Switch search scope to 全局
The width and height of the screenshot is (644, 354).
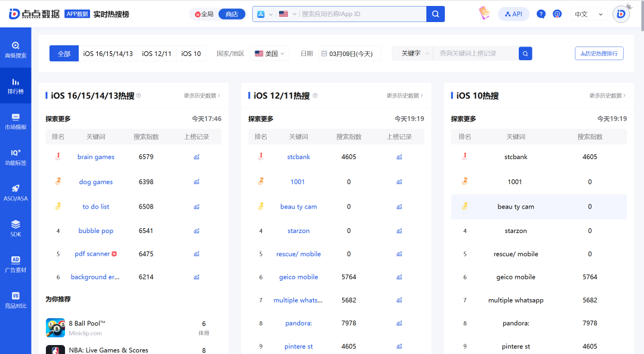tap(204, 14)
